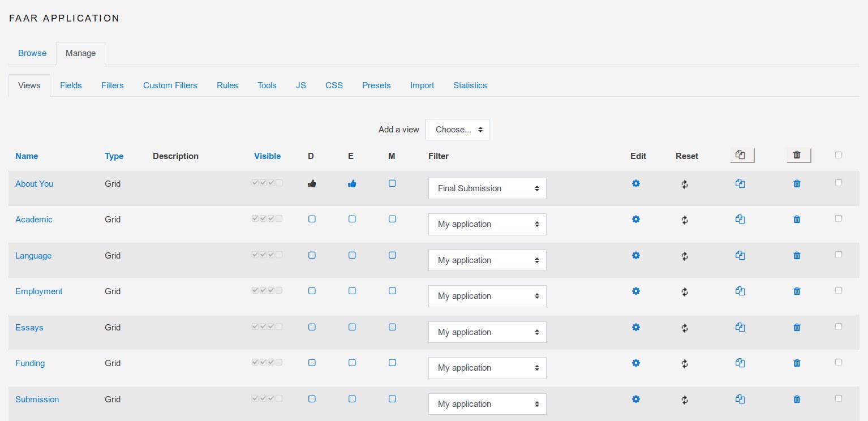Open edit gear for Language view

point(636,255)
